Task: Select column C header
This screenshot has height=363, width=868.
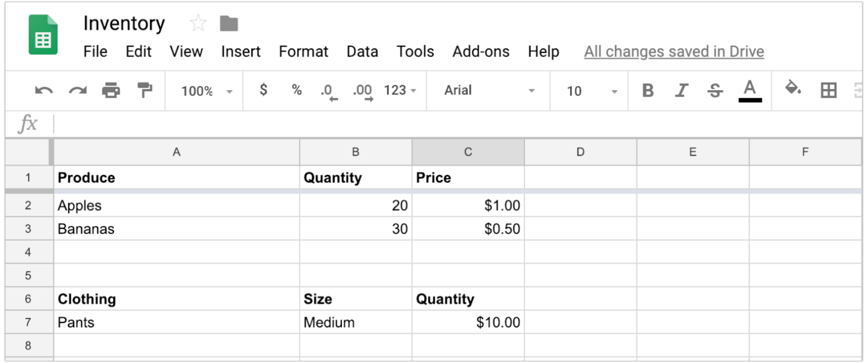Action: tap(468, 152)
